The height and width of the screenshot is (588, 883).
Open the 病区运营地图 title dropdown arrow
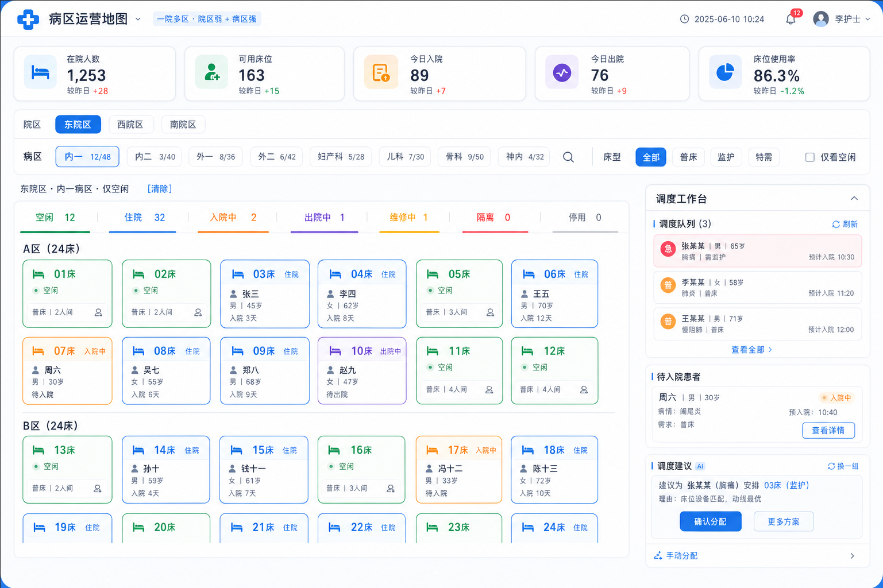138,19
